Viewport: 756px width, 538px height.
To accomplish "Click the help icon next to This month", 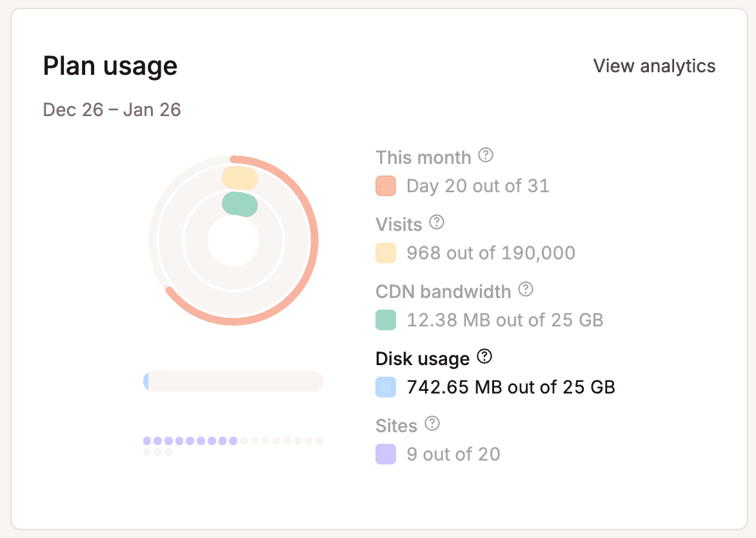I will click(x=486, y=155).
